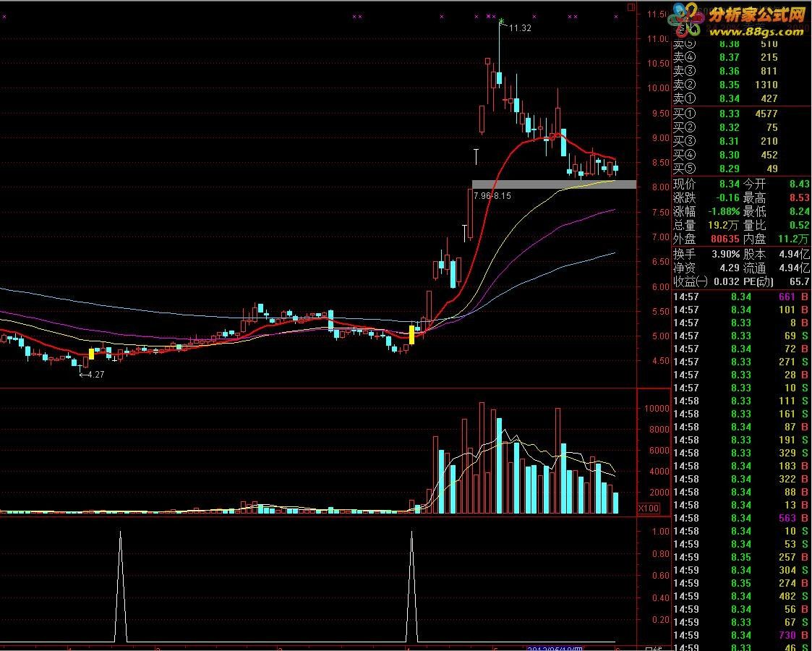Select the 4.27 lowest price label
The image size is (812, 651).
pyautogui.click(x=95, y=375)
